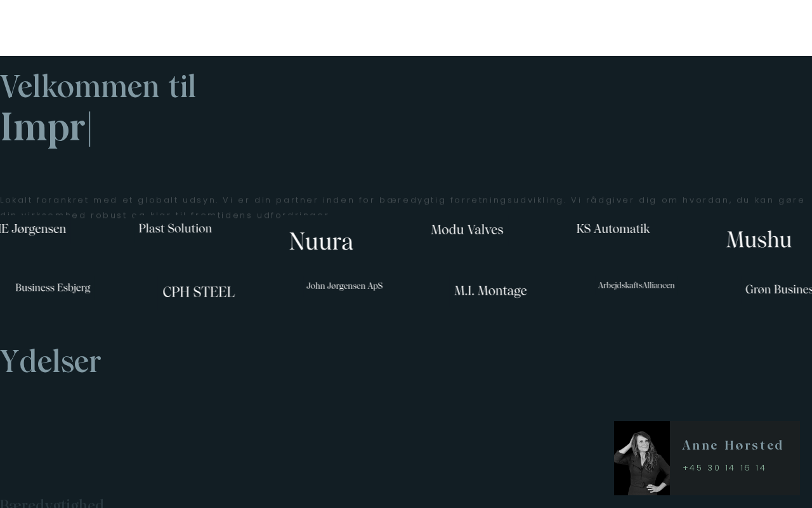The width and height of the screenshot is (812, 508).
Task: Open the Nuura client logo
Action: [x=321, y=241]
